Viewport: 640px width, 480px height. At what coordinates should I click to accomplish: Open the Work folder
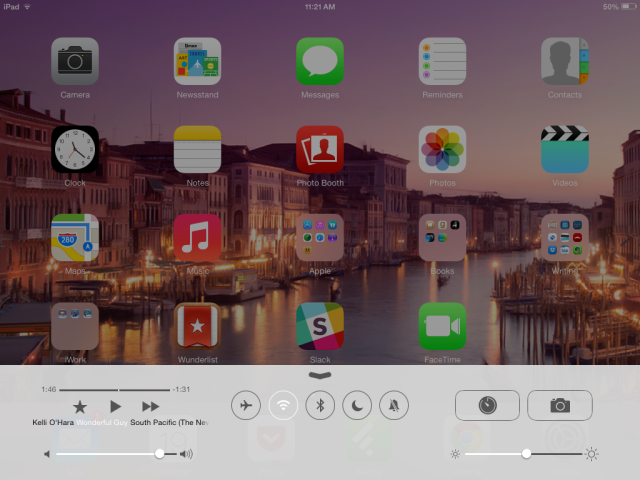tap(75, 326)
